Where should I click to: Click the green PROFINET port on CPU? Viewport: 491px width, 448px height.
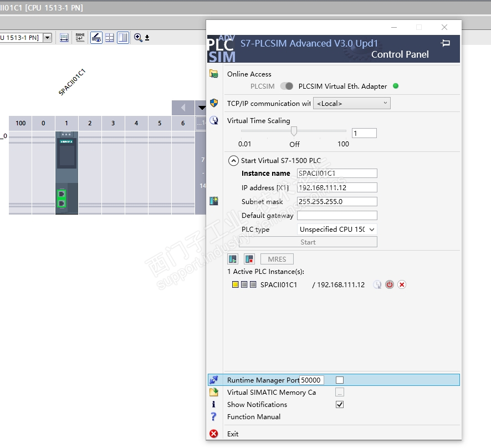pos(62,198)
